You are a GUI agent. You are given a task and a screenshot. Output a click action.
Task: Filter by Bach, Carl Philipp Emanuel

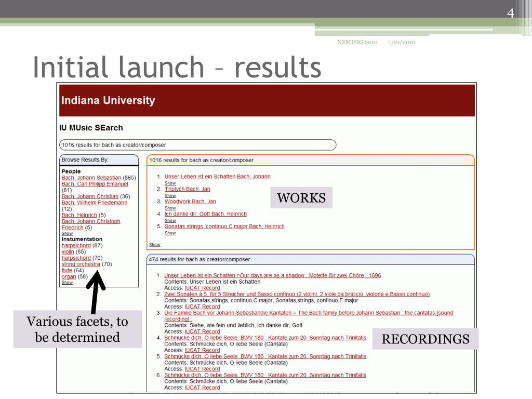point(95,184)
